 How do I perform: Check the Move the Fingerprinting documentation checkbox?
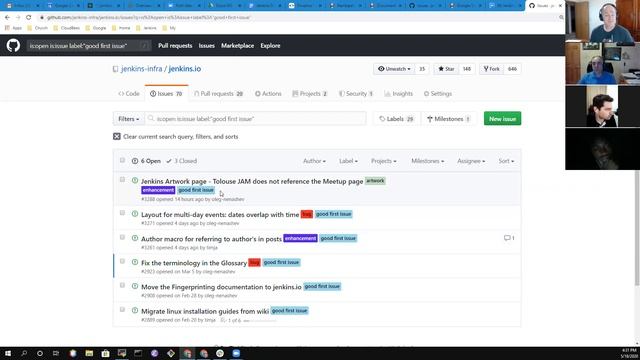click(x=122, y=285)
